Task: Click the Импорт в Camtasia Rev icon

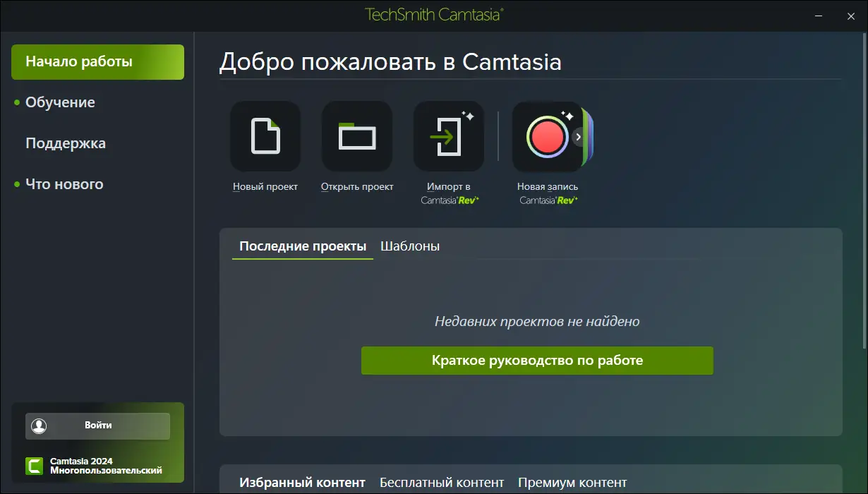Action: pos(448,136)
